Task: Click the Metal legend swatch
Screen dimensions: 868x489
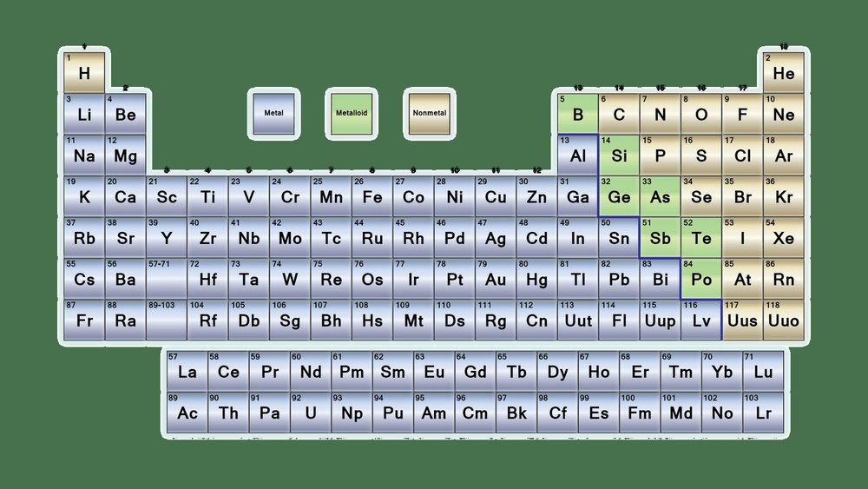Action: click(x=273, y=114)
